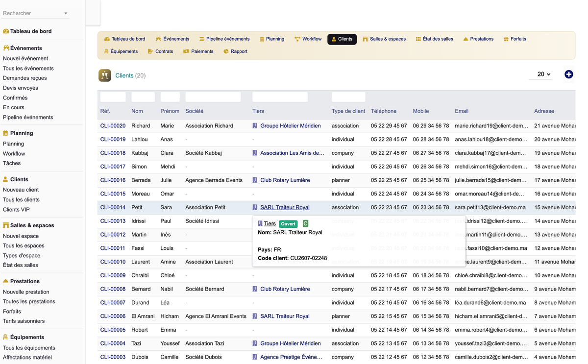Click the Équipements section icon in sidebar

click(5, 337)
